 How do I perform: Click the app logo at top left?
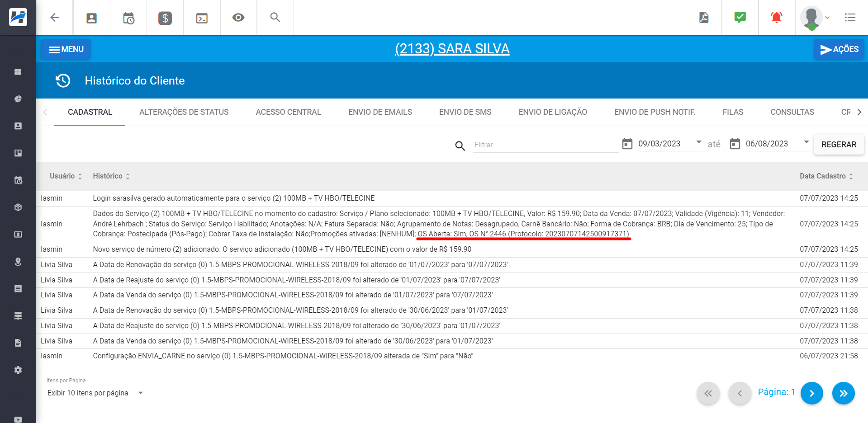coord(18,18)
